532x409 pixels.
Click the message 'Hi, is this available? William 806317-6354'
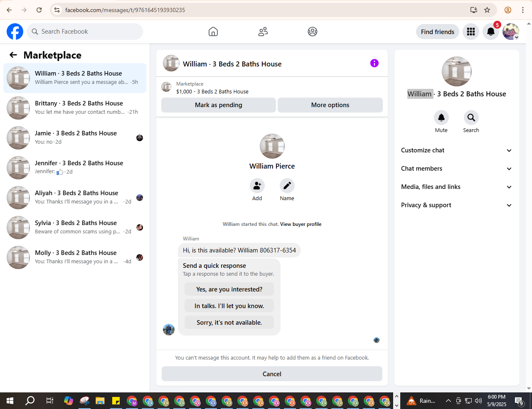239,250
